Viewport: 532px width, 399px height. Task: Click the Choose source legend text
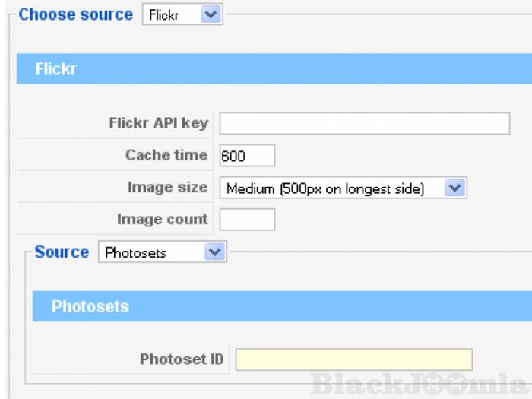[75, 14]
